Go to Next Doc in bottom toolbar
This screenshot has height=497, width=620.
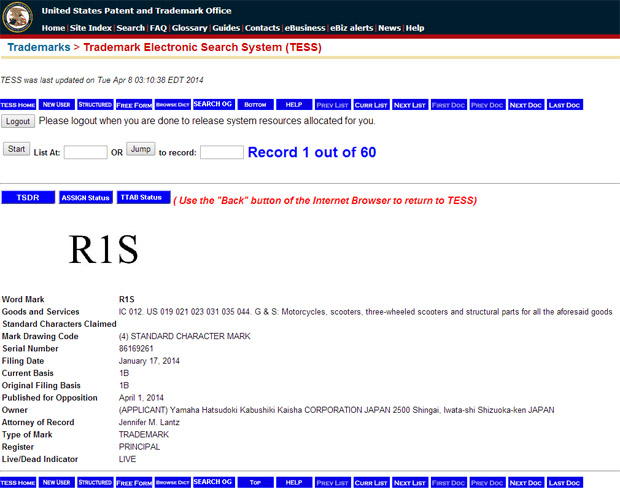tap(526, 482)
